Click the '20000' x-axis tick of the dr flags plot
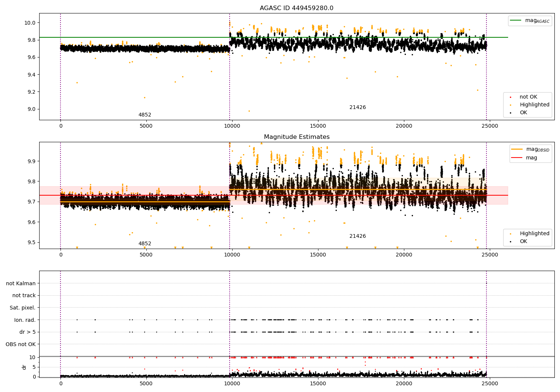The width and height of the screenshot is (560, 392). 404,383
